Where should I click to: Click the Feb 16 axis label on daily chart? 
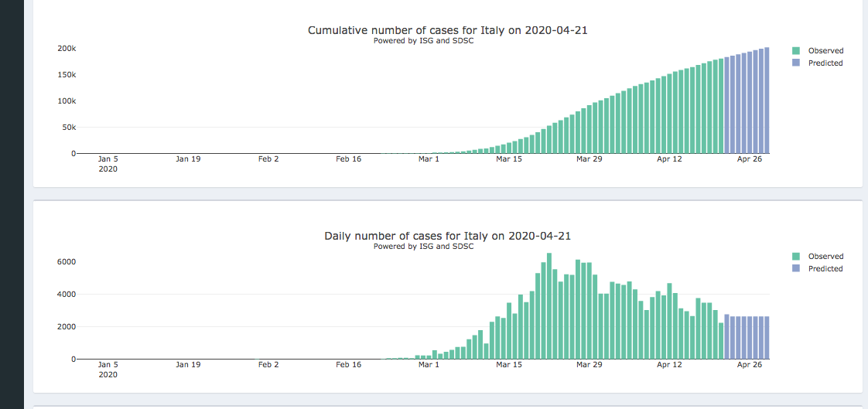tap(349, 365)
